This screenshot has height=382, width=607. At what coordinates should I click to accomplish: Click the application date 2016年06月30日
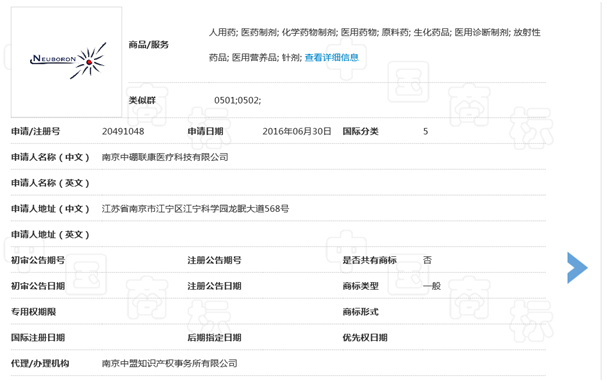297,132
